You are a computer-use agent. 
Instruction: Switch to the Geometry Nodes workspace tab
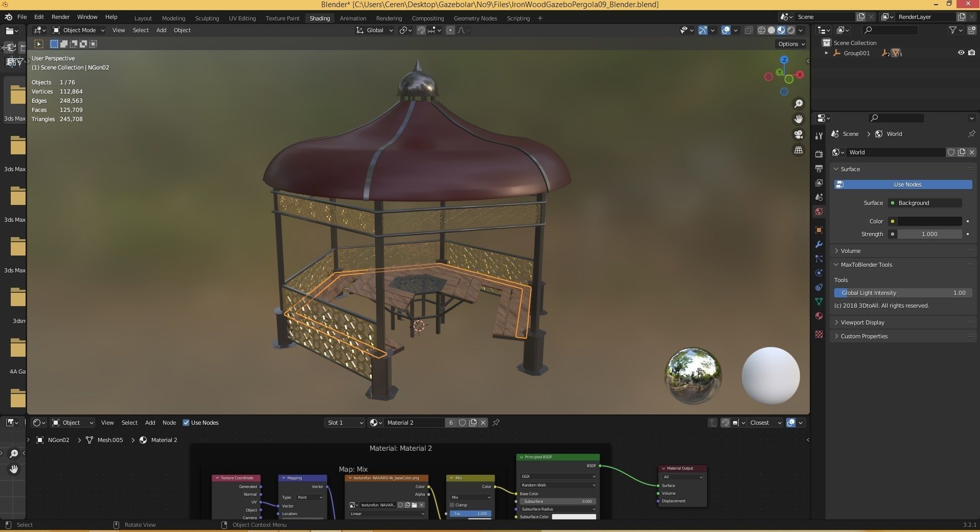point(475,18)
